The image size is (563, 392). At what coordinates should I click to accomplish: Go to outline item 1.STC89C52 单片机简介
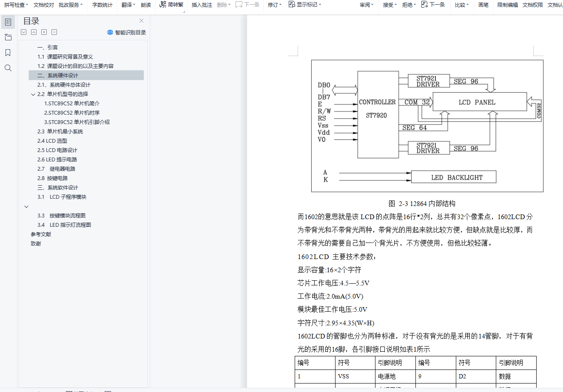pos(72,104)
